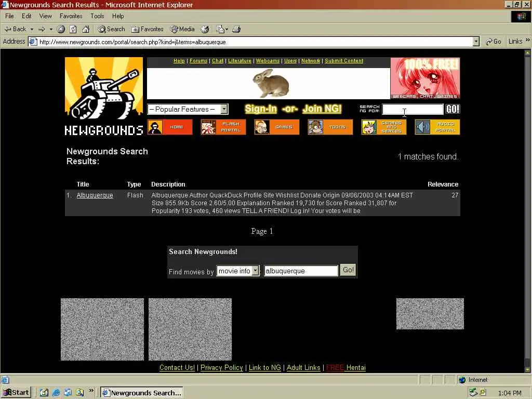Click the Back arrow toolbar button
This screenshot has height=399, width=532.
[x=15, y=29]
